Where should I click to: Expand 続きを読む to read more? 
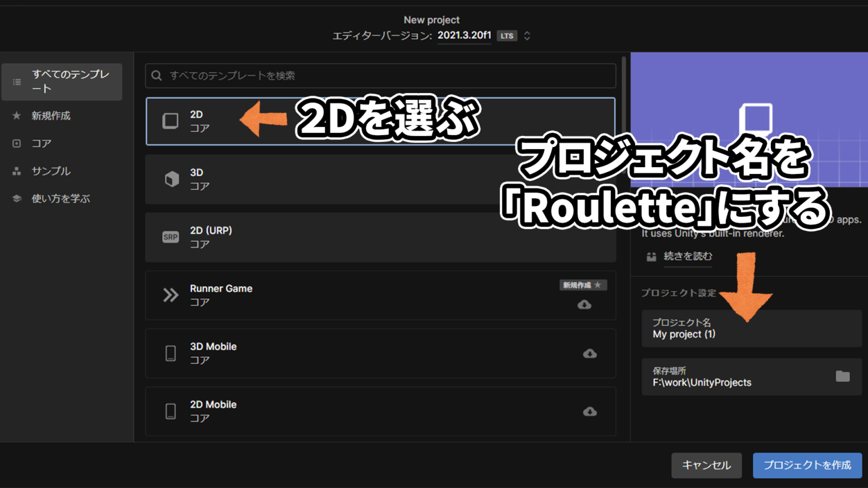point(687,256)
